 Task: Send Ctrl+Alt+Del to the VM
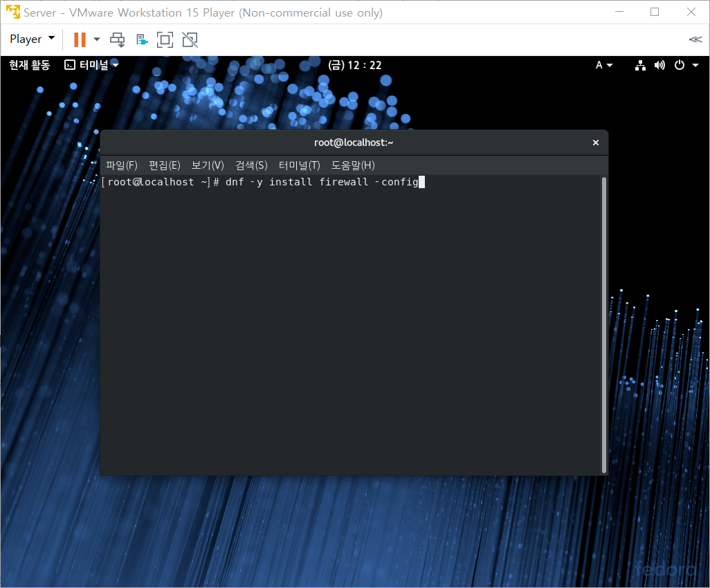pos(117,40)
